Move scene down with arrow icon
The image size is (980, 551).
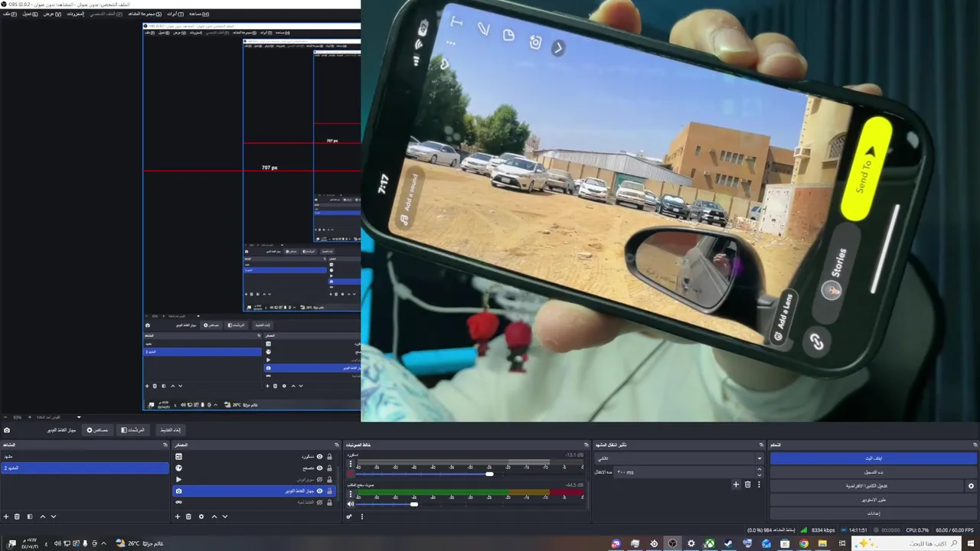click(53, 517)
